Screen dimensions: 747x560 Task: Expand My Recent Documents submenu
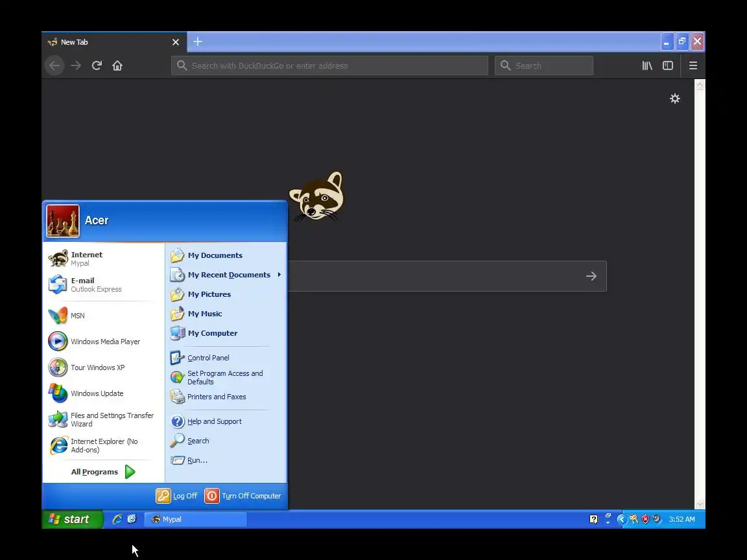pyautogui.click(x=226, y=275)
